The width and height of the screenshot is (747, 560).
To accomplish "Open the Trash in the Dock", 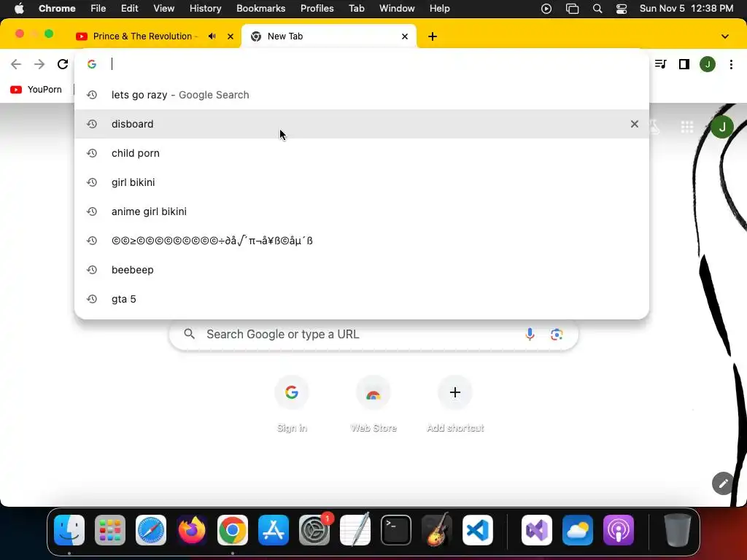I will [678, 530].
